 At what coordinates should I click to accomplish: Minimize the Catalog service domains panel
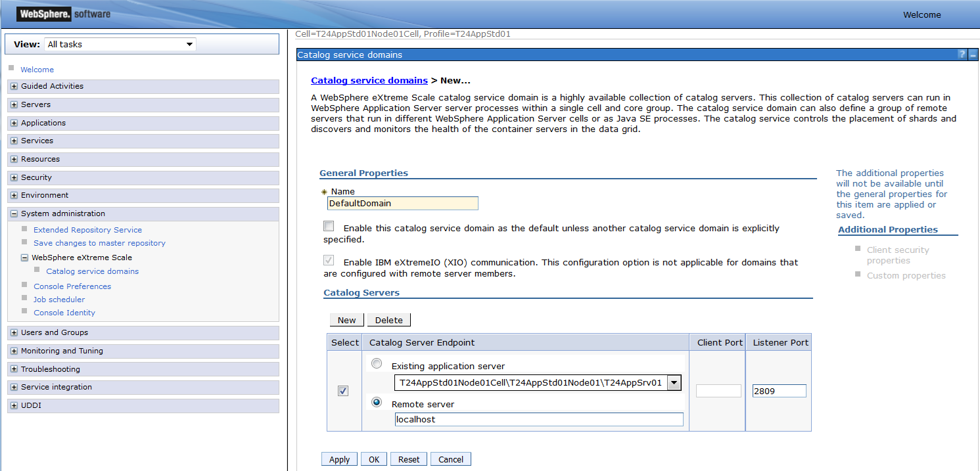[973, 55]
